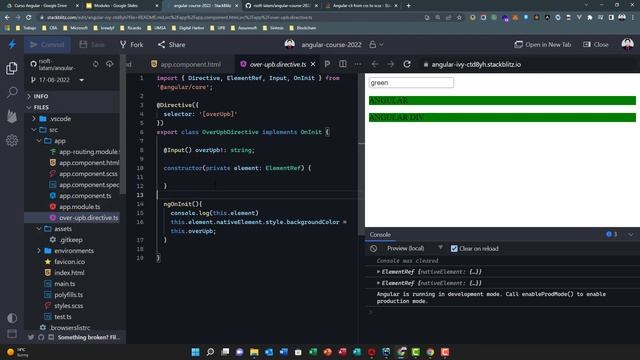The height and width of the screenshot is (360, 640).
Task: Open app-routing.module file
Action: click(x=84, y=152)
